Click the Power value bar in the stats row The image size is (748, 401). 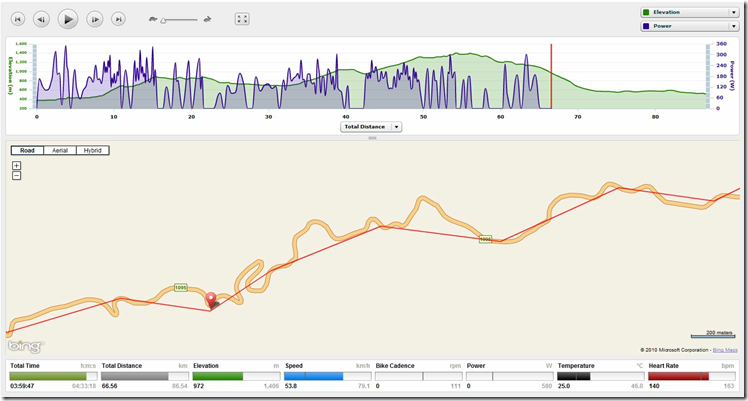[x=510, y=376]
